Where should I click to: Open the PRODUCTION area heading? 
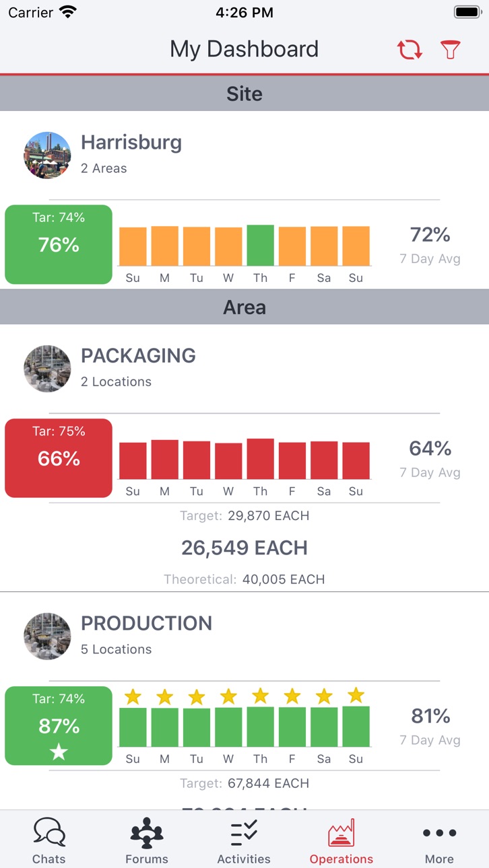146,623
